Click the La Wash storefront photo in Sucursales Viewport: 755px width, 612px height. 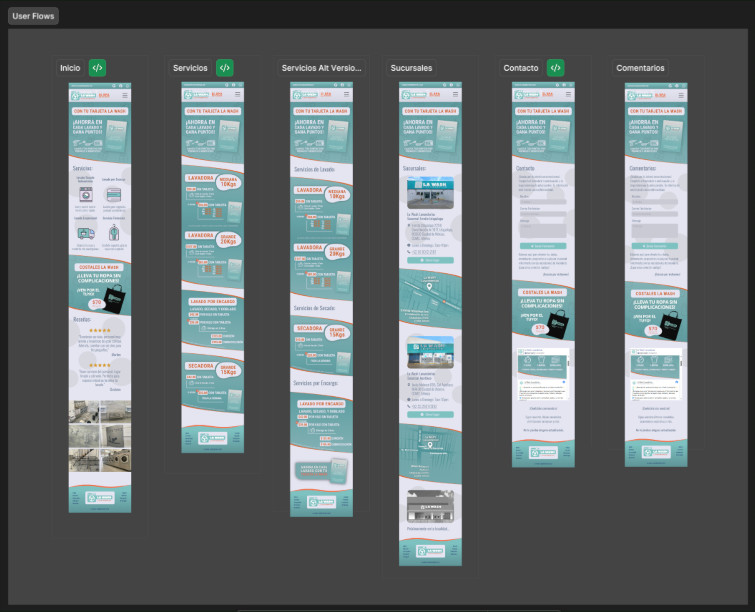(x=429, y=192)
